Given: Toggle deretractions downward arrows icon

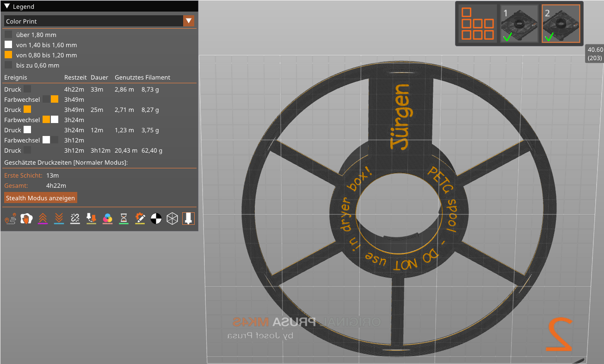Looking at the screenshot, I should coord(59,219).
